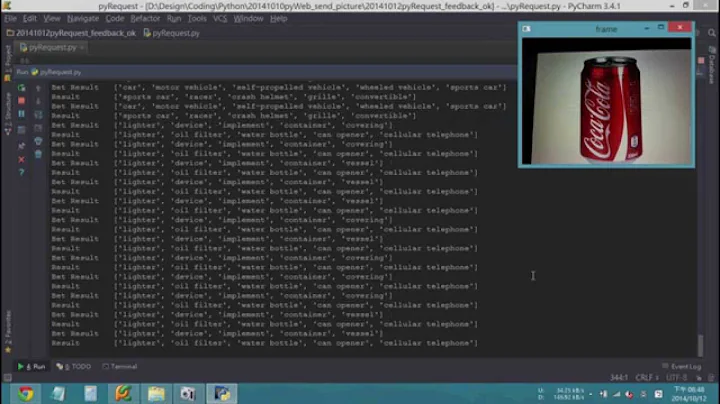Clear all console output with trash icon
The height and width of the screenshot is (404, 720).
(x=38, y=154)
